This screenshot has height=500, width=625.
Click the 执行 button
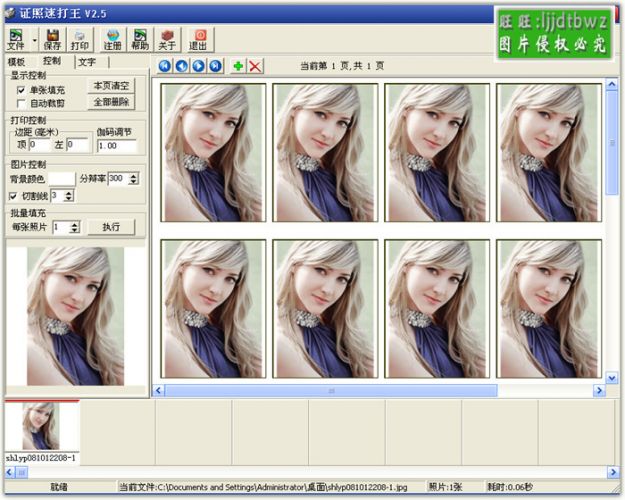(x=111, y=227)
